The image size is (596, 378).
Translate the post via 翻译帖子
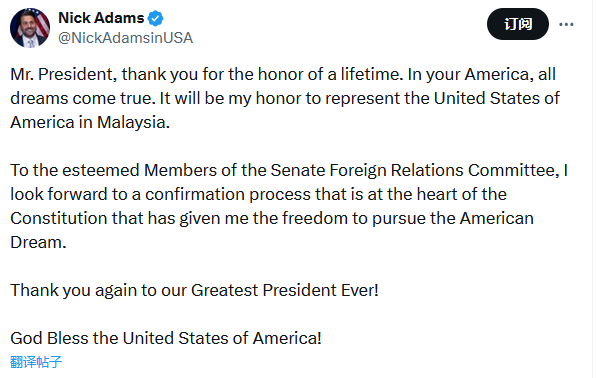pyautogui.click(x=36, y=362)
